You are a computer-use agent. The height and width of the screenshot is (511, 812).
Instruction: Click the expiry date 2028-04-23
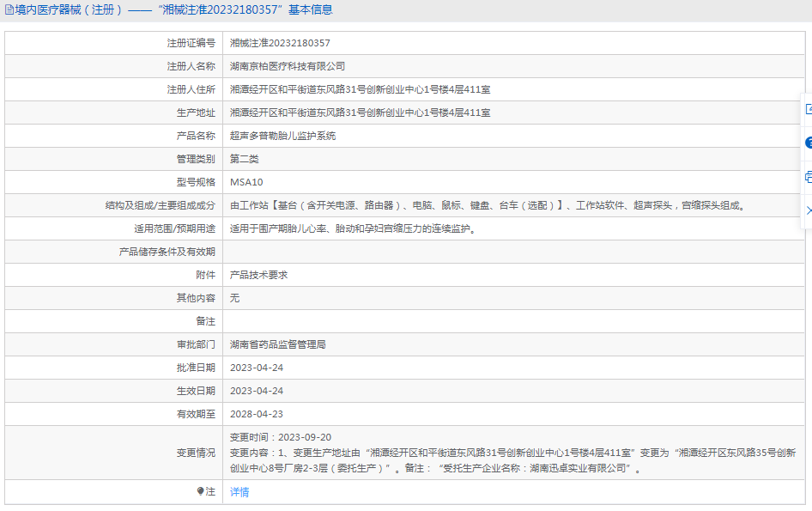click(257, 414)
